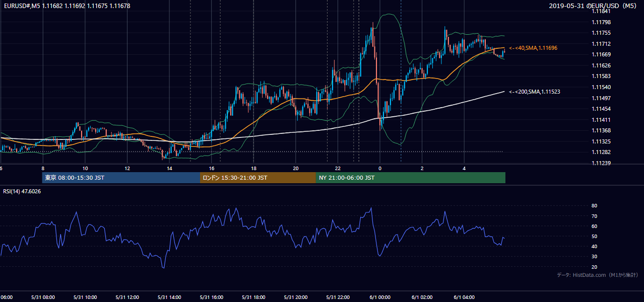Viewport: 644px width, 302px height.
Task: Click price axis value 1.11540
Action: pyautogui.click(x=602, y=87)
